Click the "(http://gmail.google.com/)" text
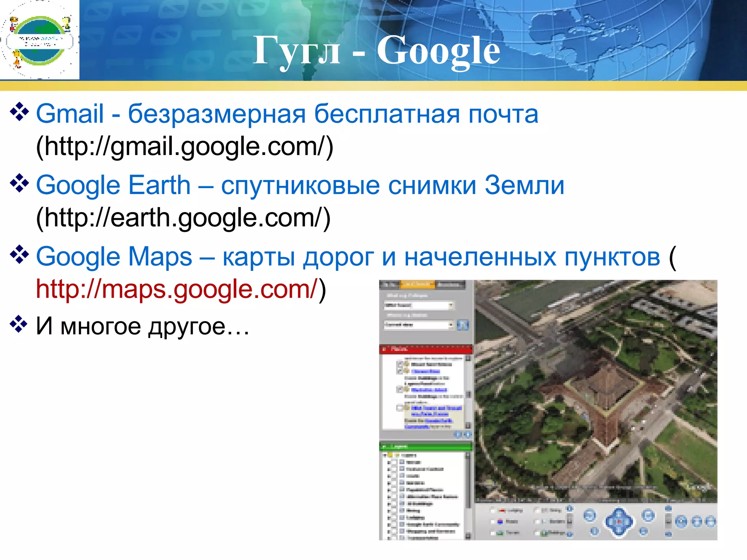Image resolution: width=747 pixels, height=560 pixels. (x=185, y=147)
